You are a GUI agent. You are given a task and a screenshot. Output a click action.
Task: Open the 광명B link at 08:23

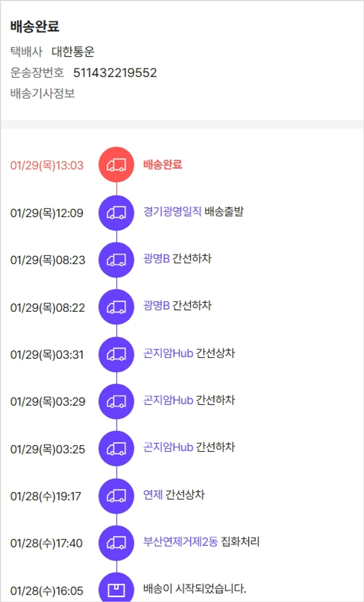[x=156, y=258]
